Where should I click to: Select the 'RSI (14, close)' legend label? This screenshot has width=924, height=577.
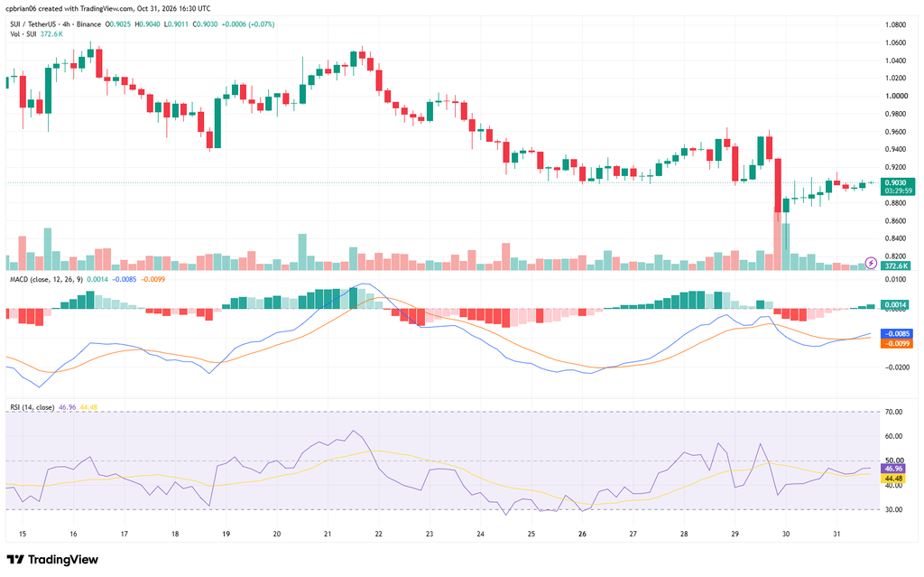[x=32, y=407]
